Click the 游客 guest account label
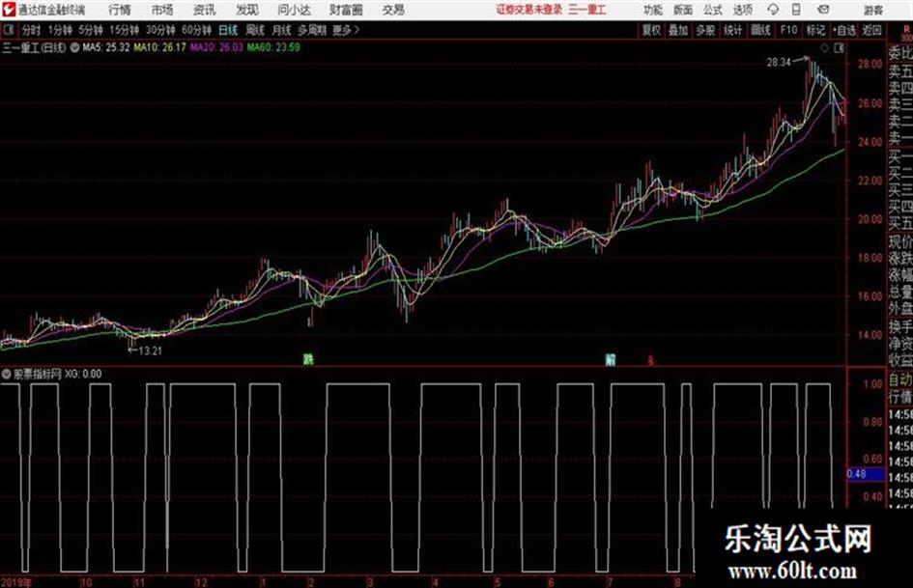This screenshot has height=588, width=913. pyautogui.click(x=872, y=10)
